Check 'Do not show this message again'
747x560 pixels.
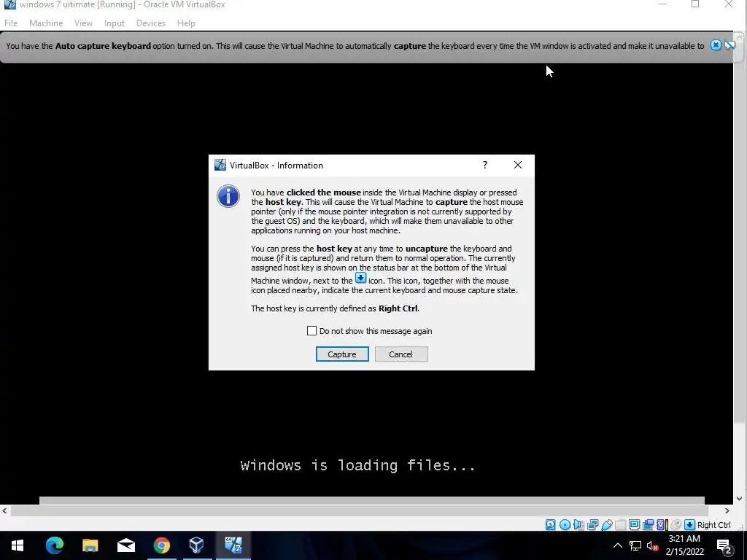pyautogui.click(x=311, y=330)
